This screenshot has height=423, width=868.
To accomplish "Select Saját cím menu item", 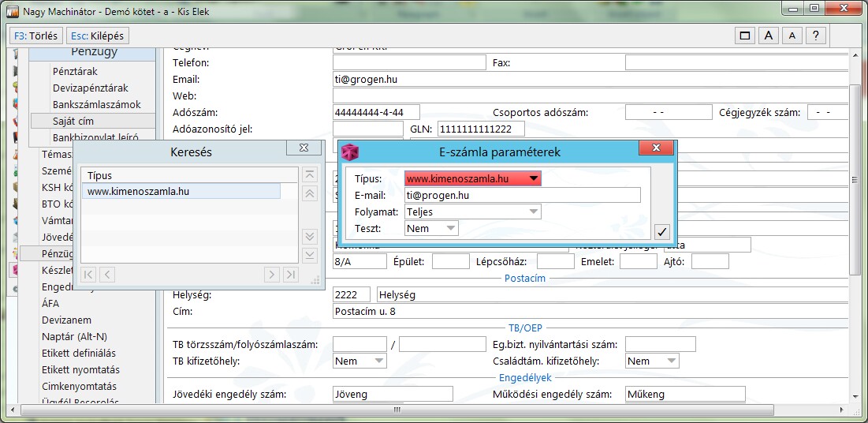I will coord(93,121).
